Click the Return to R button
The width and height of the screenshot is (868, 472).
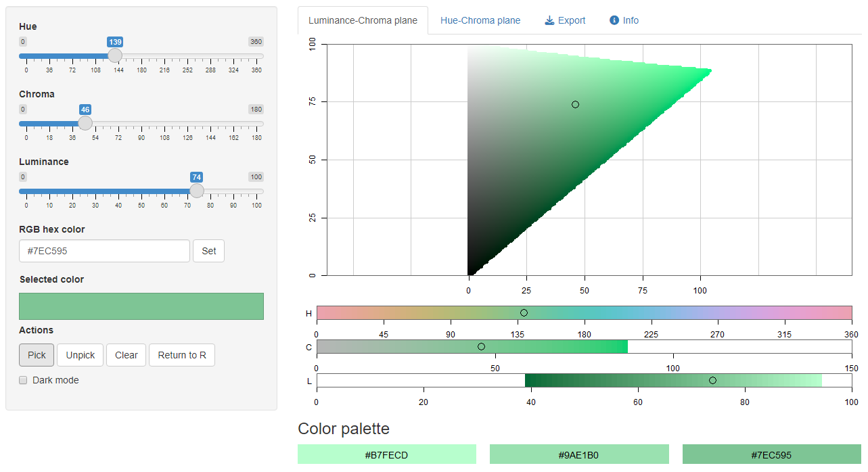click(x=182, y=355)
